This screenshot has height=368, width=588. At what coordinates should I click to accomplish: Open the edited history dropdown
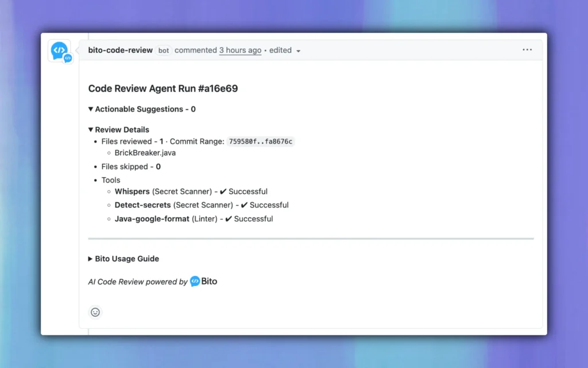(285, 51)
